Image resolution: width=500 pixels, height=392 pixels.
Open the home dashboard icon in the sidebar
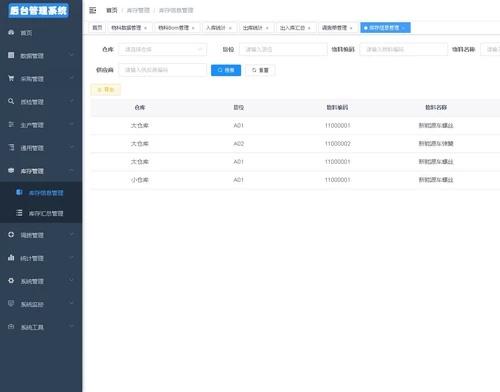11,32
